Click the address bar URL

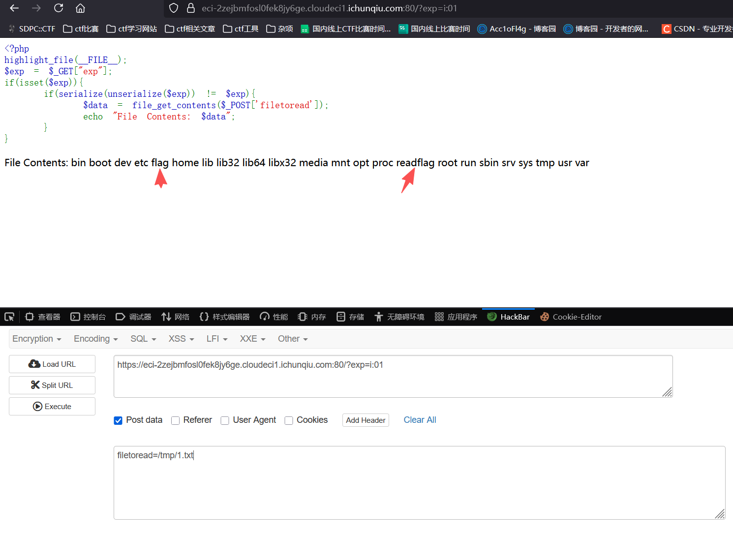[329, 8]
